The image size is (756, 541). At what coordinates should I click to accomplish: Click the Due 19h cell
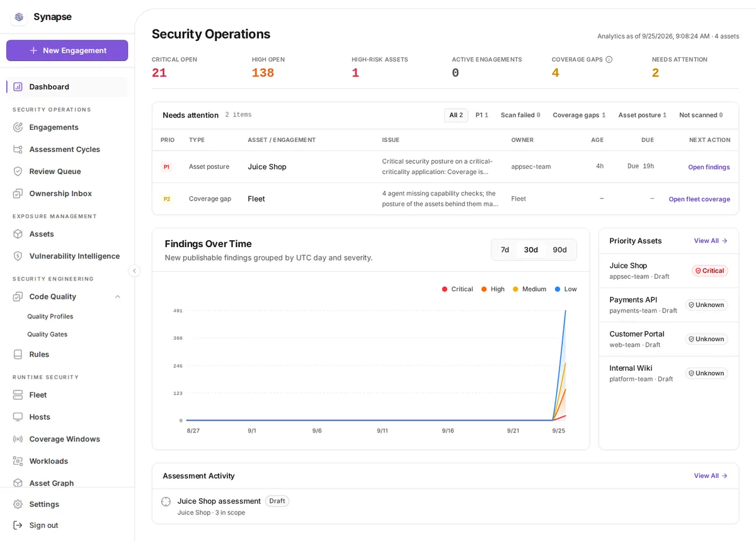641,166
